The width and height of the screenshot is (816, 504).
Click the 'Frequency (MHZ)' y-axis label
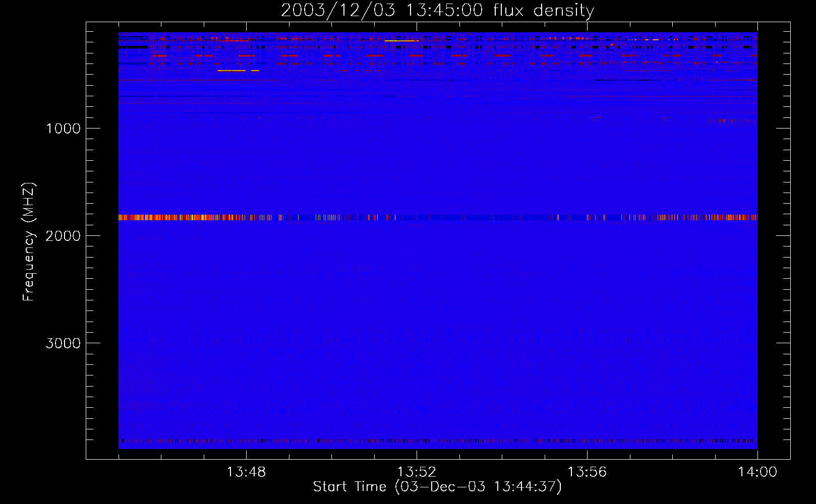(29, 242)
